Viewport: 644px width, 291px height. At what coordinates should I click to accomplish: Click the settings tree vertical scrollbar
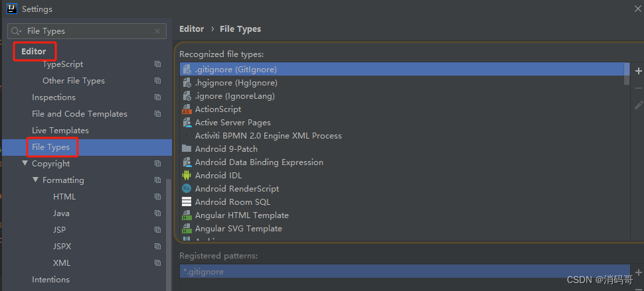click(169, 235)
